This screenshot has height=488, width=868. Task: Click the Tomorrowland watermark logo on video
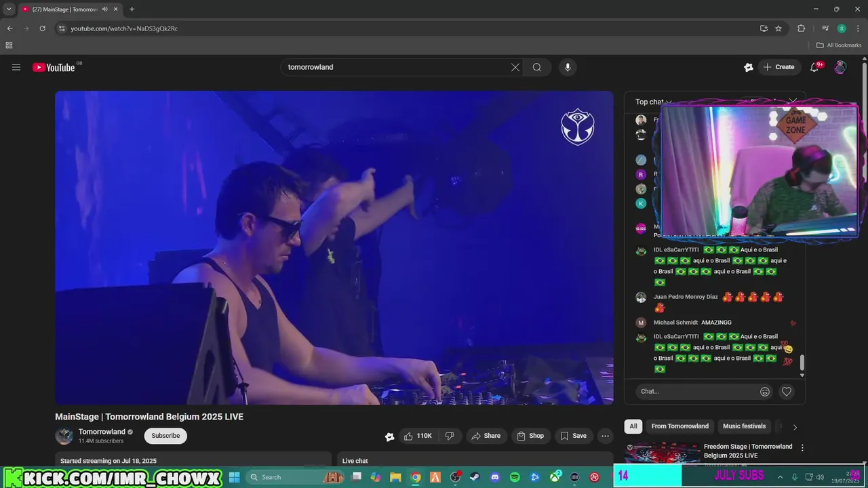coord(578,127)
